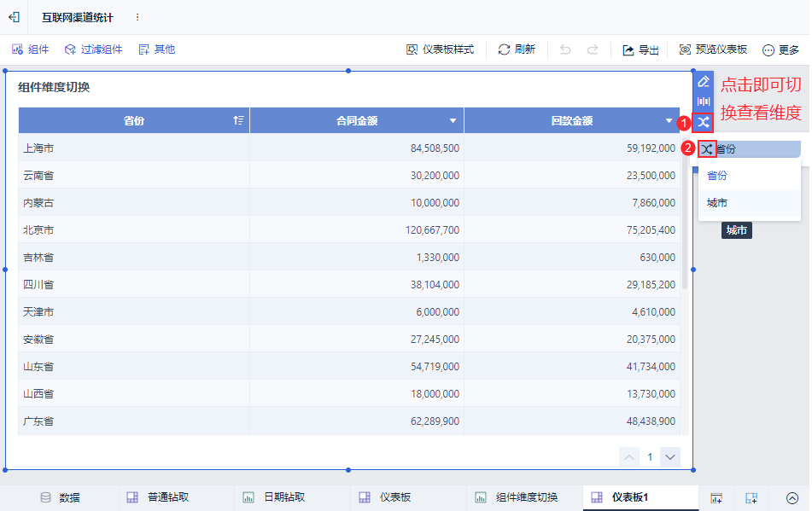Screen dimensions: 812x511
Task: Click the 刷新 refresh button
Action: [x=517, y=49]
